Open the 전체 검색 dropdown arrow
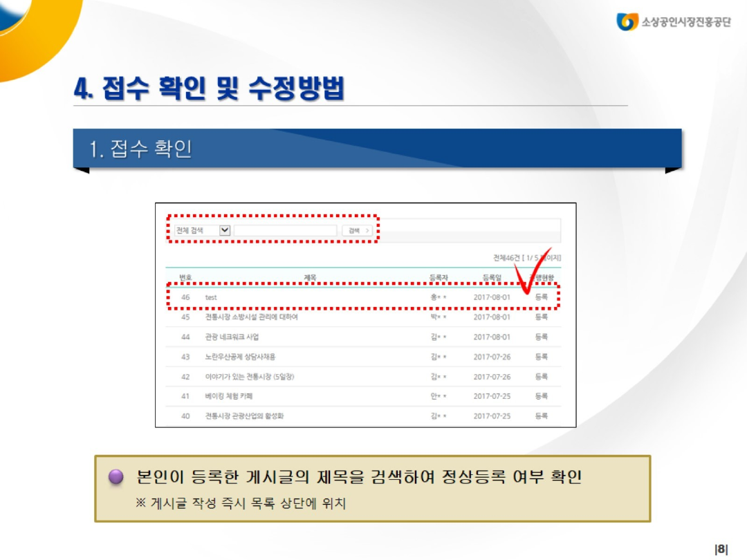 225,230
